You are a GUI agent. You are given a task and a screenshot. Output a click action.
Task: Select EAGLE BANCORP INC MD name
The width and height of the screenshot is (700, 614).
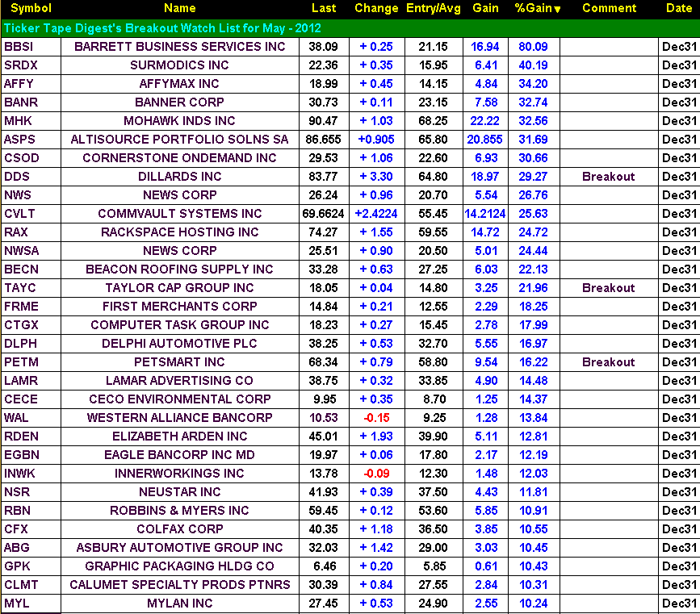point(179,455)
